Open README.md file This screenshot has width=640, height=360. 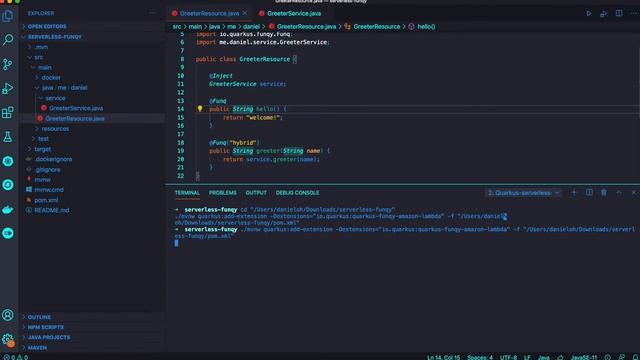pyautogui.click(x=52, y=210)
